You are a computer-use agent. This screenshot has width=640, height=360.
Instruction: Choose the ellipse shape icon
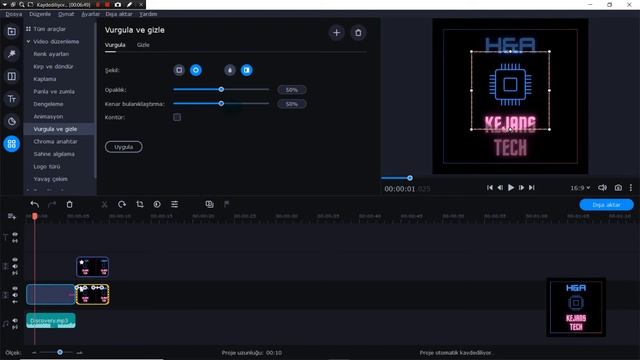pos(196,70)
